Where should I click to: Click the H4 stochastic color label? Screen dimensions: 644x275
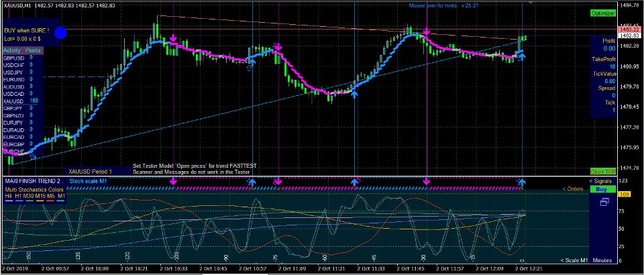pos(8,197)
